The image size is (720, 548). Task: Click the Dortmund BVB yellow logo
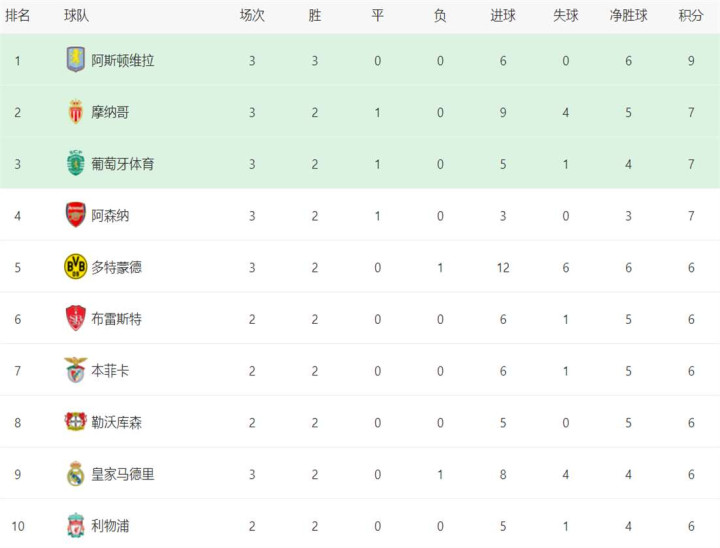pyautogui.click(x=76, y=266)
